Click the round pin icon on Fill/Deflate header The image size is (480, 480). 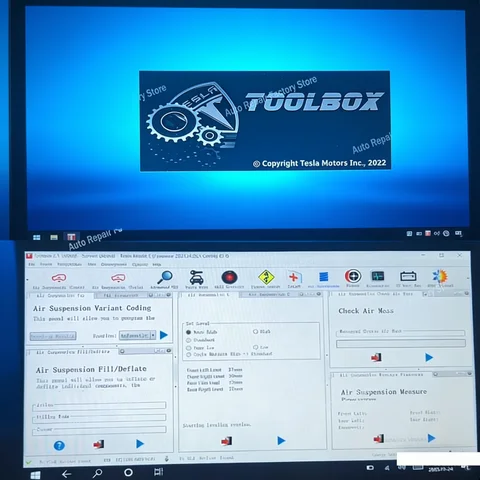coord(122,351)
